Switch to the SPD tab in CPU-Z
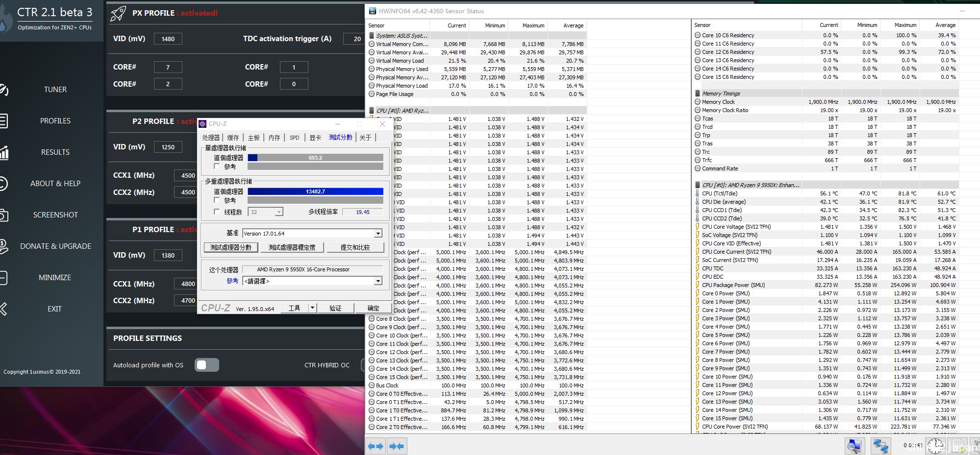Screen dimensions: 980x455 (294, 138)
